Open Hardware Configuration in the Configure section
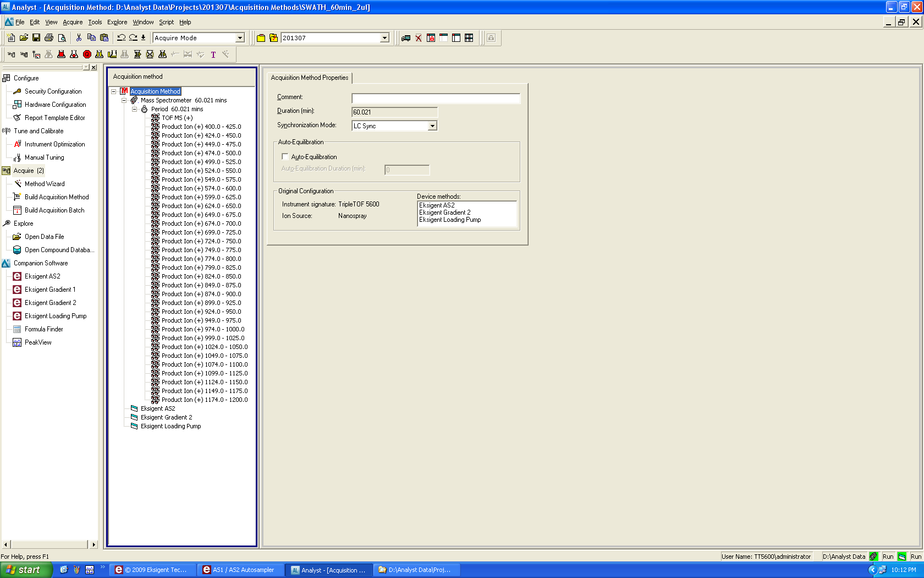The image size is (924, 578). pyautogui.click(x=55, y=105)
